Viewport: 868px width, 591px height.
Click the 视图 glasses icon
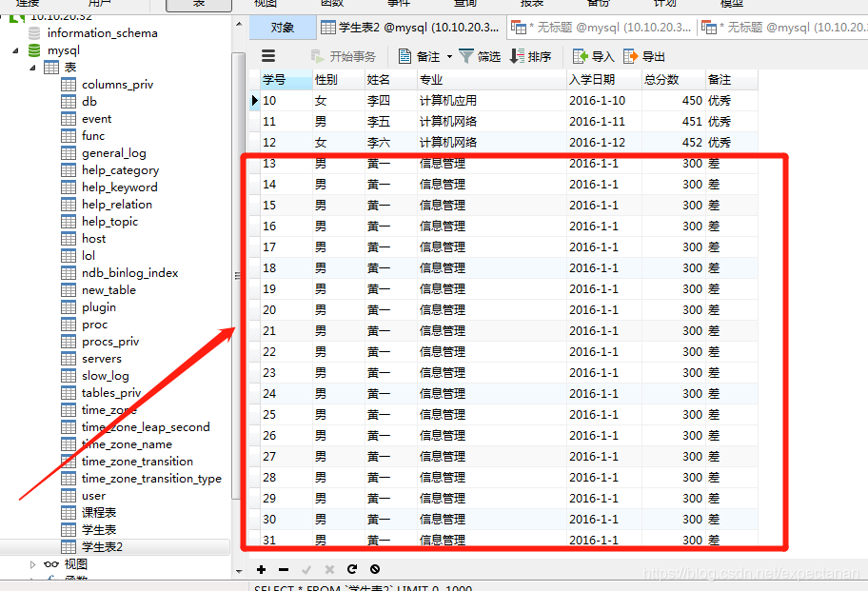click(x=51, y=564)
